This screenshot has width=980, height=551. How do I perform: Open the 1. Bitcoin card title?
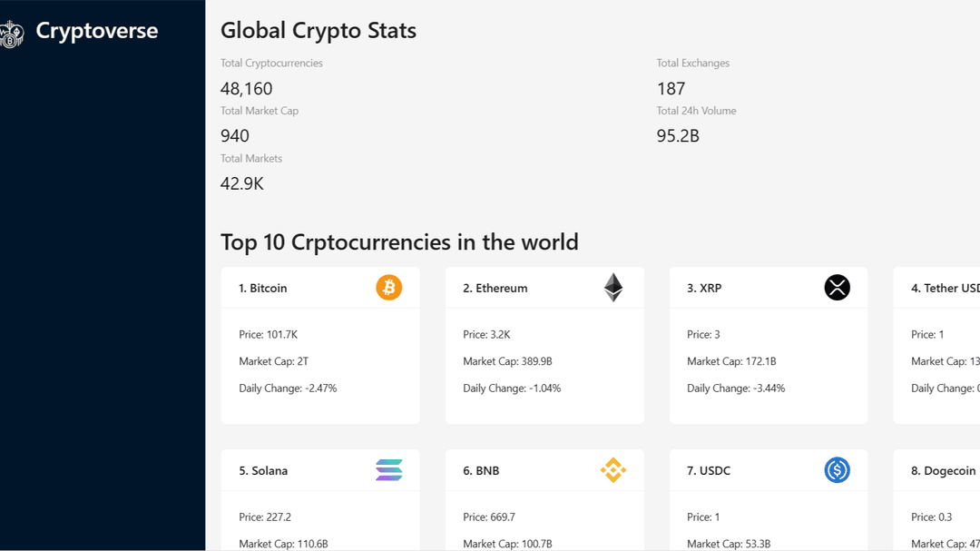[263, 289]
